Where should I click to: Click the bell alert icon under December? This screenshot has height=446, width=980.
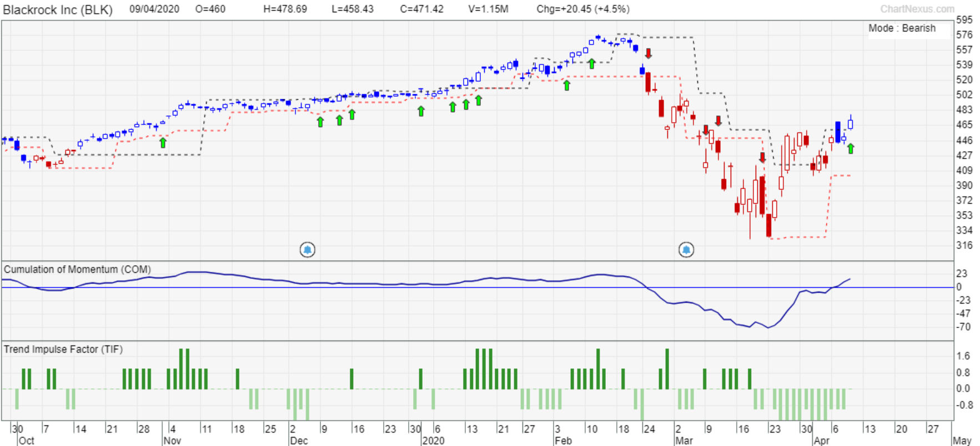tap(308, 250)
